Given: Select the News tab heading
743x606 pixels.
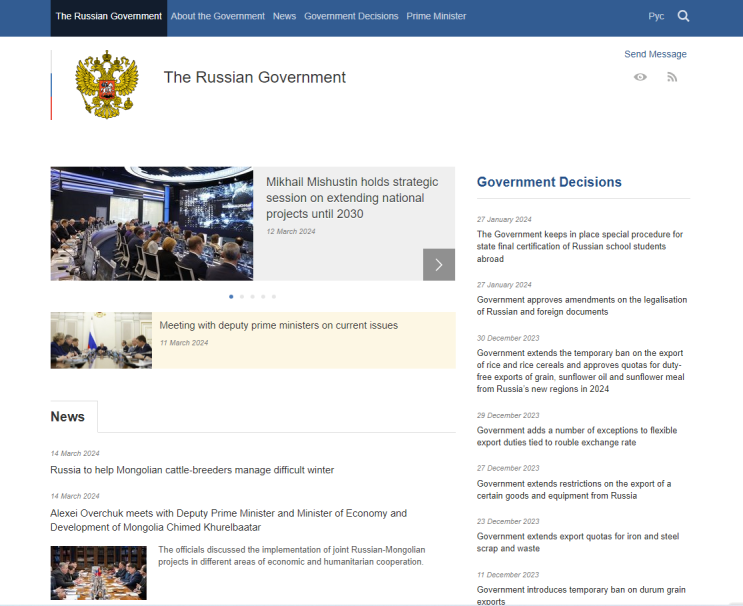Looking at the screenshot, I should [x=68, y=416].
